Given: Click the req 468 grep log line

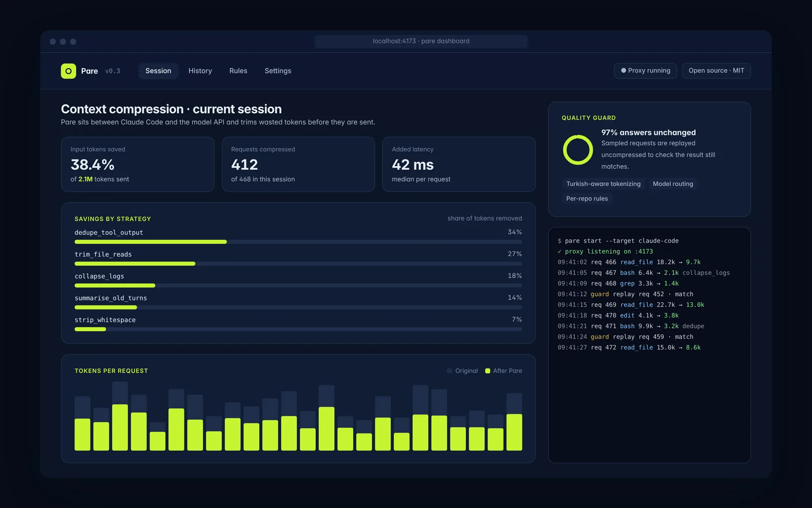Looking at the screenshot, I should click(618, 283).
